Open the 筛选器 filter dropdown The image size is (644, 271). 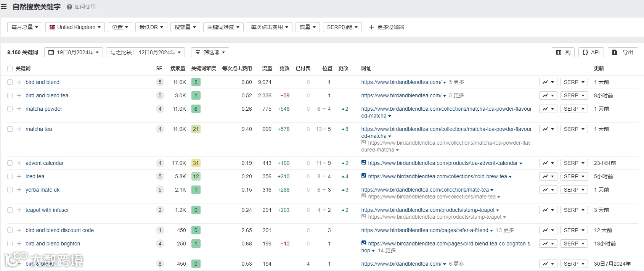click(210, 52)
